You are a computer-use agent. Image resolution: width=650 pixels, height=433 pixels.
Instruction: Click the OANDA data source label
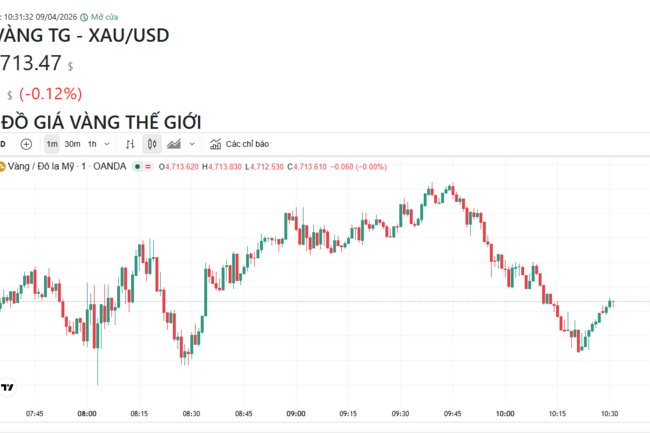tap(109, 166)
